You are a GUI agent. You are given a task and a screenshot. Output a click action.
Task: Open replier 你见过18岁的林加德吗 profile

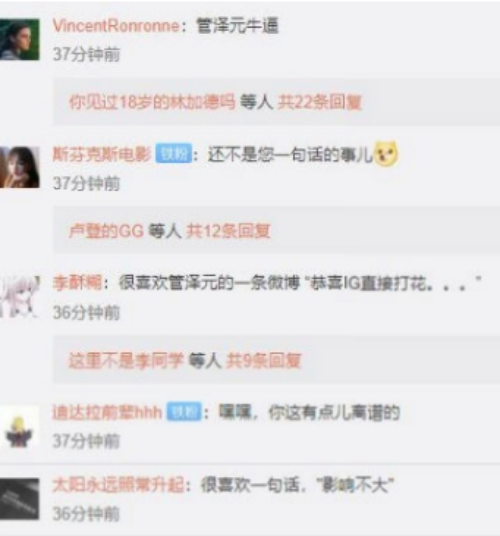[152, 102]
